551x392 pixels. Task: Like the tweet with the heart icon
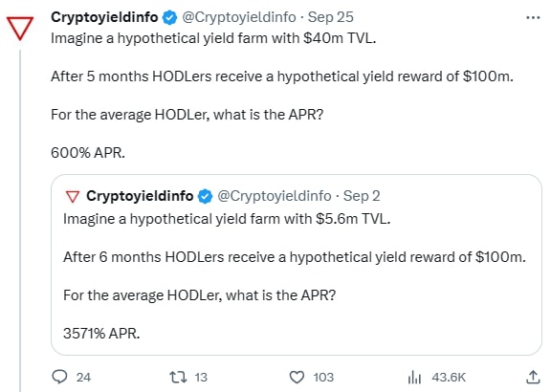click(297, 378)
